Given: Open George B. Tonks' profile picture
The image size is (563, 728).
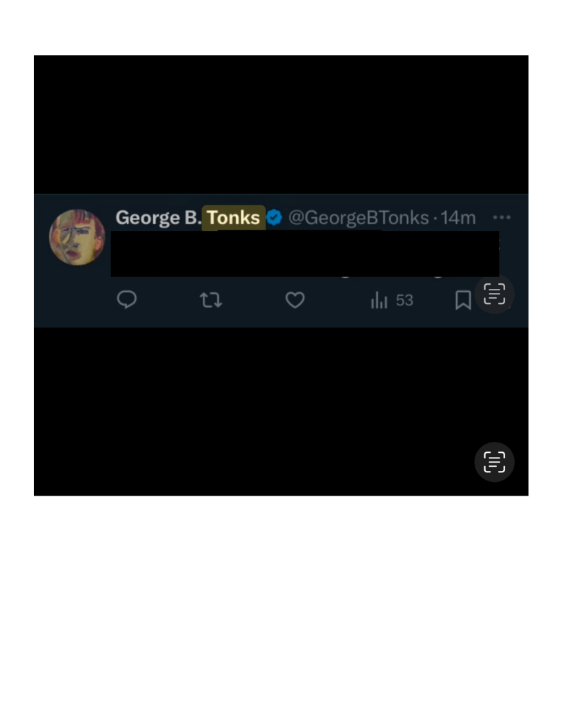Looking at the screenshot, I should 77,237.
